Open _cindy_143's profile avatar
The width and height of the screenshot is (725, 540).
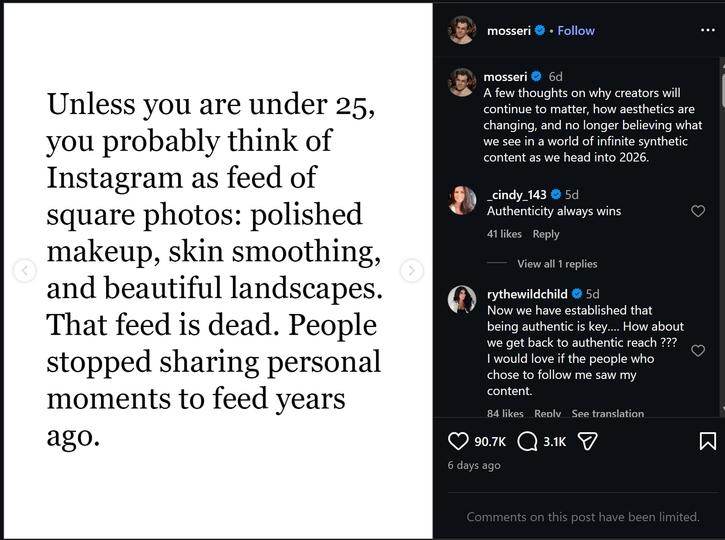click(462, 200)
